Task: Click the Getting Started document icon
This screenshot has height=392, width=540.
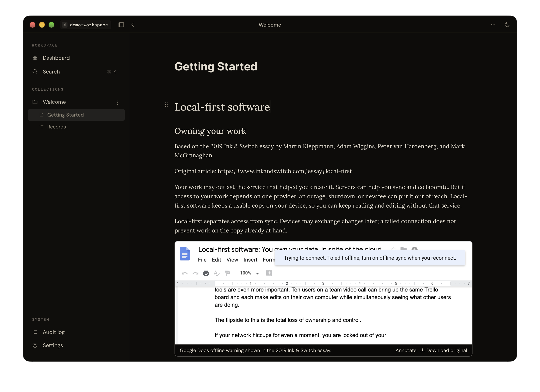Action: [41, 115]
